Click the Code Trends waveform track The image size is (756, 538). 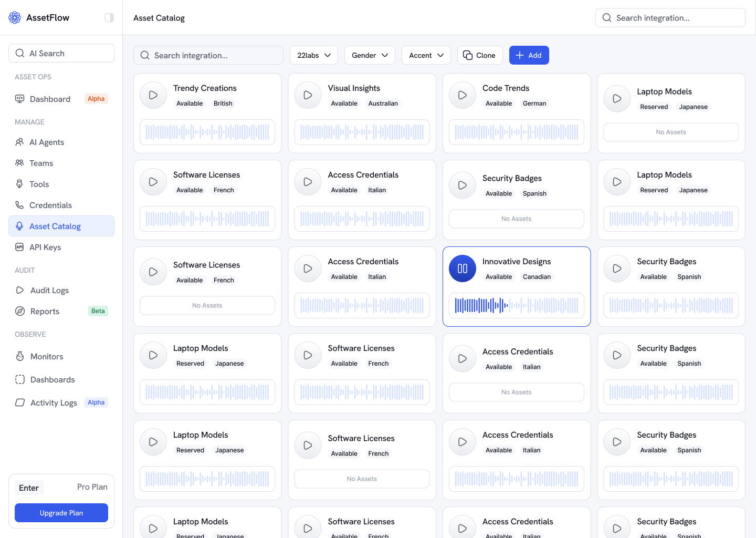pyautogui.click(x=517, y=132)
